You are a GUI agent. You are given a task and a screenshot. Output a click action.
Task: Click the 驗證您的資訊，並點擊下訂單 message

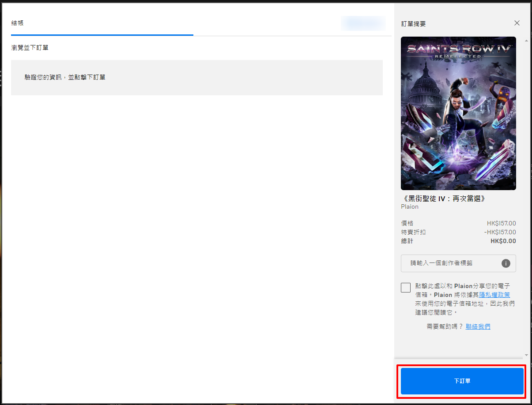click(65, 77)
